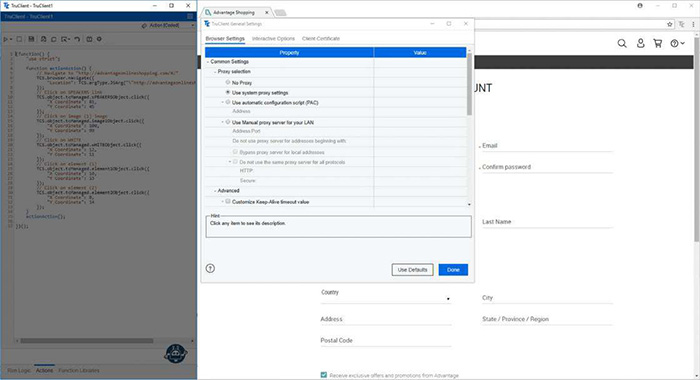Open the help question-mark menu on the shopping site
700x380 pixels.
coord(677,43)
